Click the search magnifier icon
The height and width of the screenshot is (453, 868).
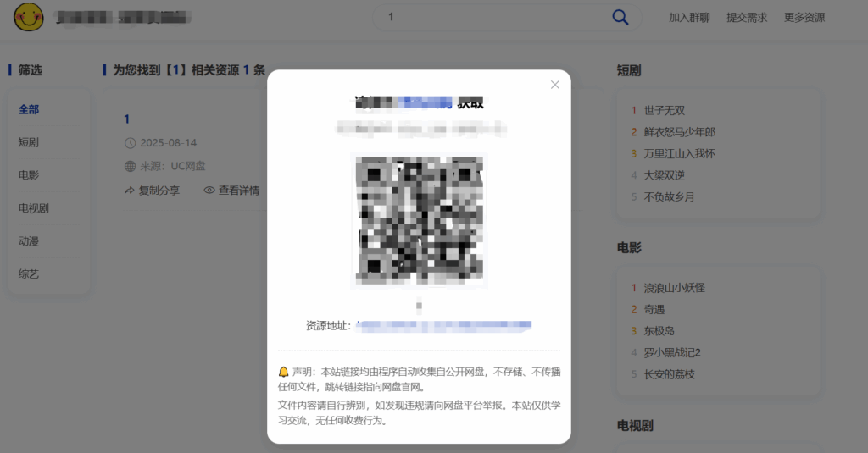tap(620, 17)
